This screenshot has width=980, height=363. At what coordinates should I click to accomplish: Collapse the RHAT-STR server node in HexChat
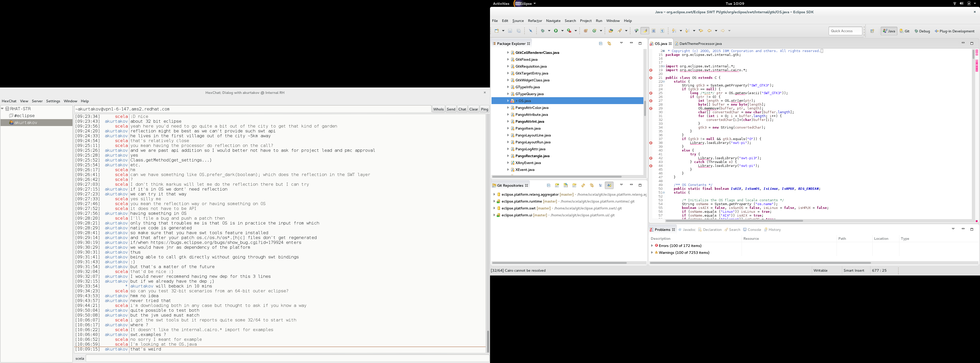pos(3,109)
